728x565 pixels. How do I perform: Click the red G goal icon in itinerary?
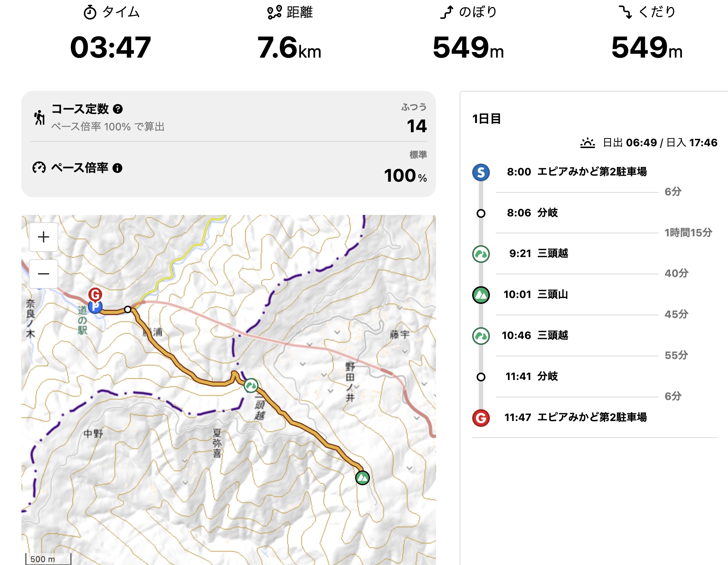click(481, 418)
